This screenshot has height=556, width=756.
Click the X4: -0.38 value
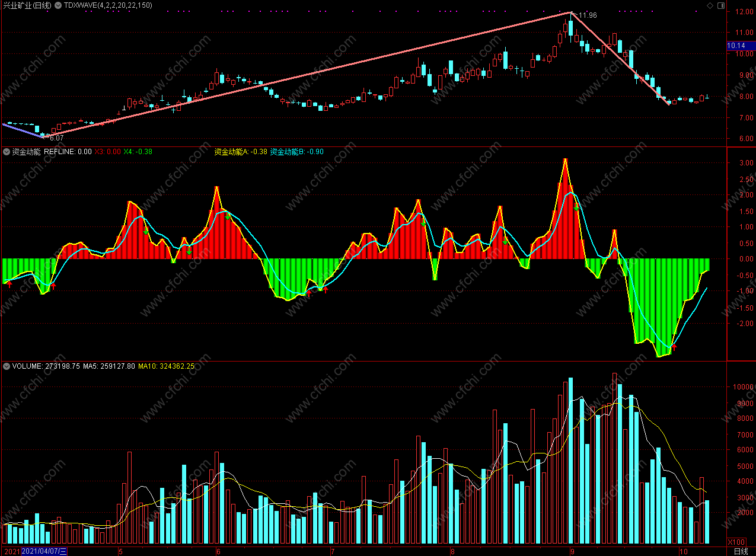138,152
